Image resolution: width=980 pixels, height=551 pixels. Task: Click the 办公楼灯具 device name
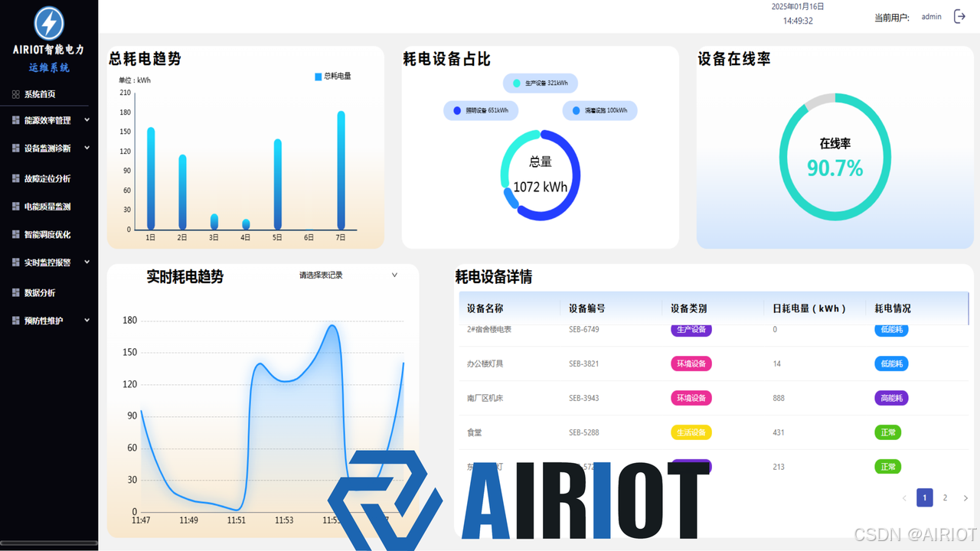[485, 364]
